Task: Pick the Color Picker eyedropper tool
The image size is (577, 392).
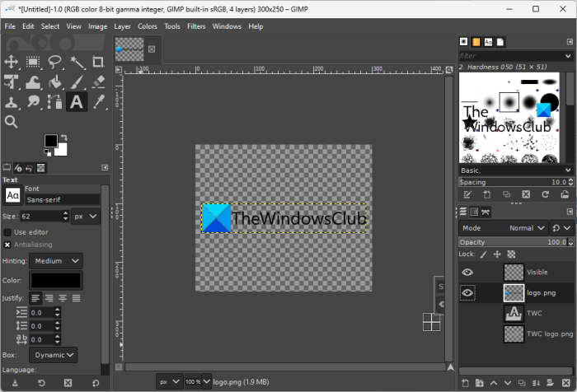Action: coord(98,102)
